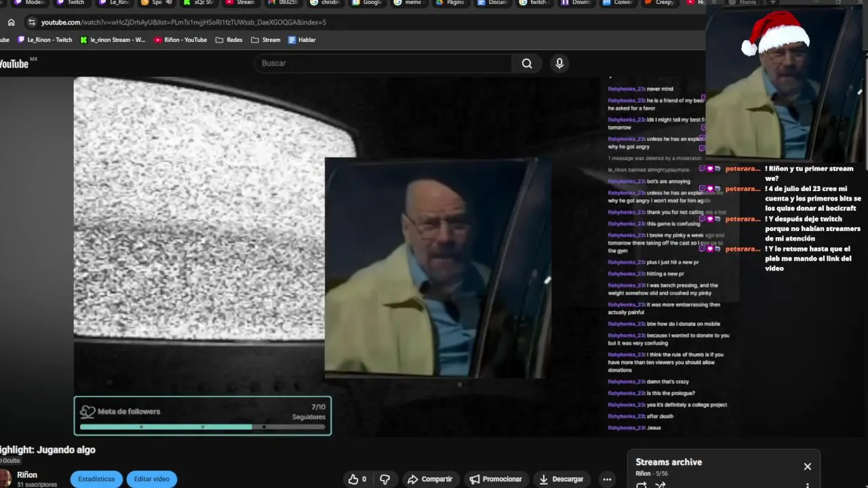
Task: Open the Le_Rinon - Twitch bookmark
Action: pyautogui.click(x=45, y=40)
